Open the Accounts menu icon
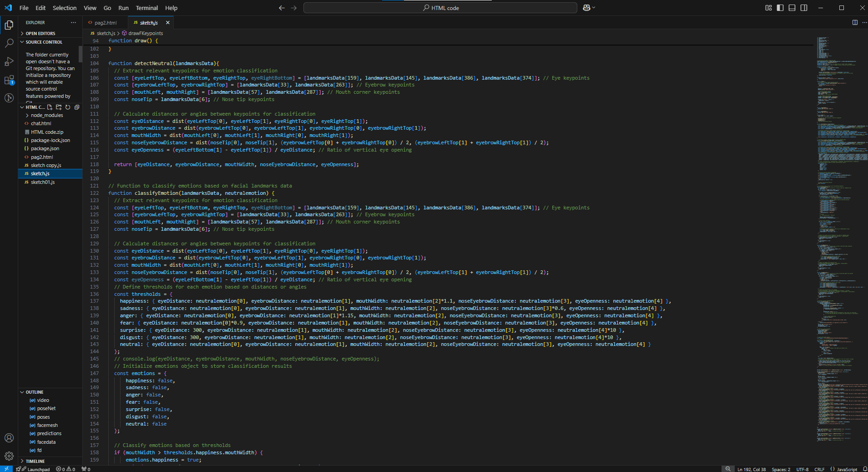 [x=9, y=438]
